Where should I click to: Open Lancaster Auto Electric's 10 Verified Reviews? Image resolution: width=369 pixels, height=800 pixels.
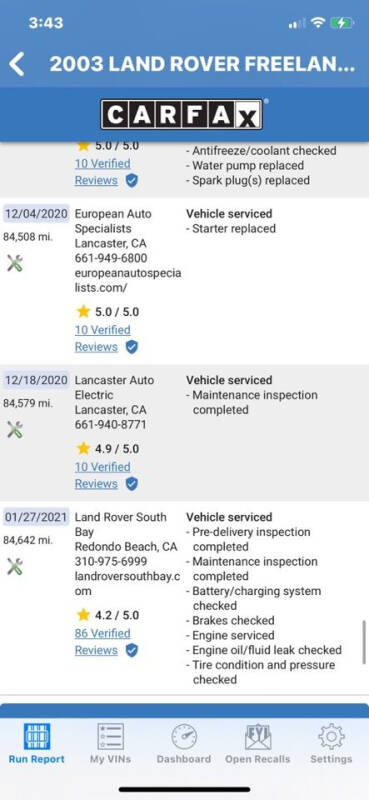(103, 476)
